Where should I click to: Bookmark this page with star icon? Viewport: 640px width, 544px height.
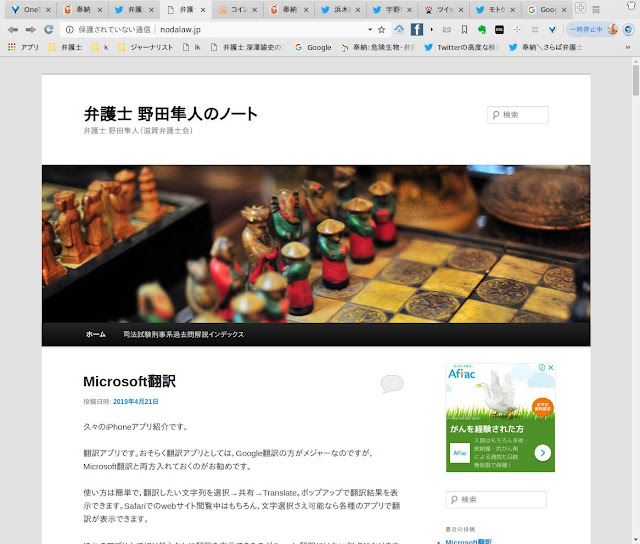(382, 29)
